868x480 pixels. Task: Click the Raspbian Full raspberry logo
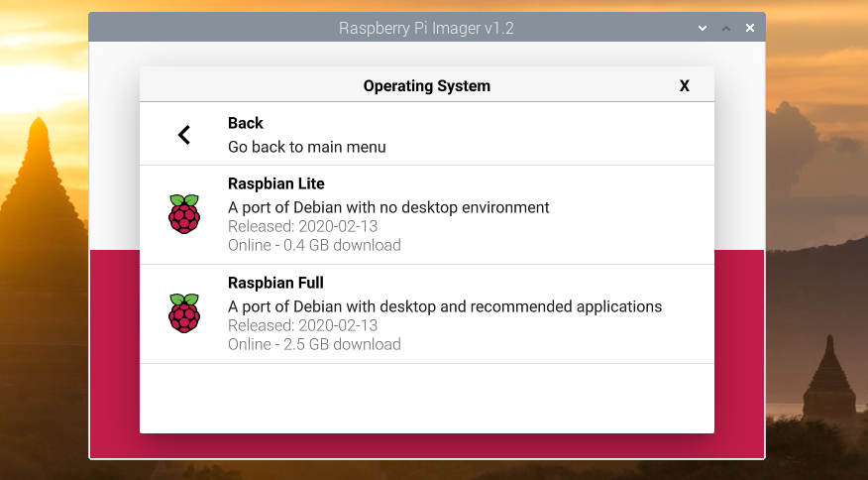184,313
